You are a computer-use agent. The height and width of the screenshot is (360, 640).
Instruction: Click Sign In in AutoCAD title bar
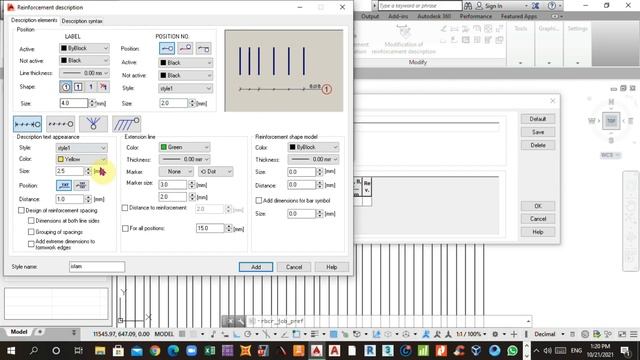(490, 6)
